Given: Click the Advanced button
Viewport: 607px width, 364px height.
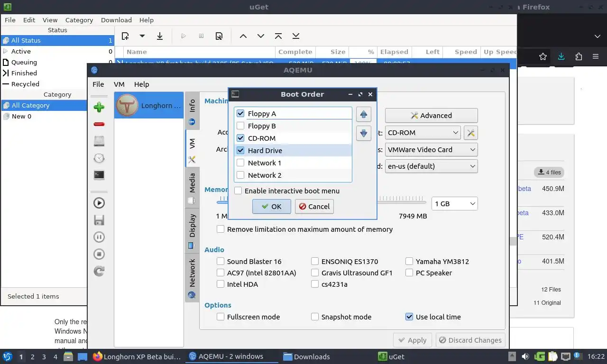Looking at the screenshot, I should tap(431, 115).
